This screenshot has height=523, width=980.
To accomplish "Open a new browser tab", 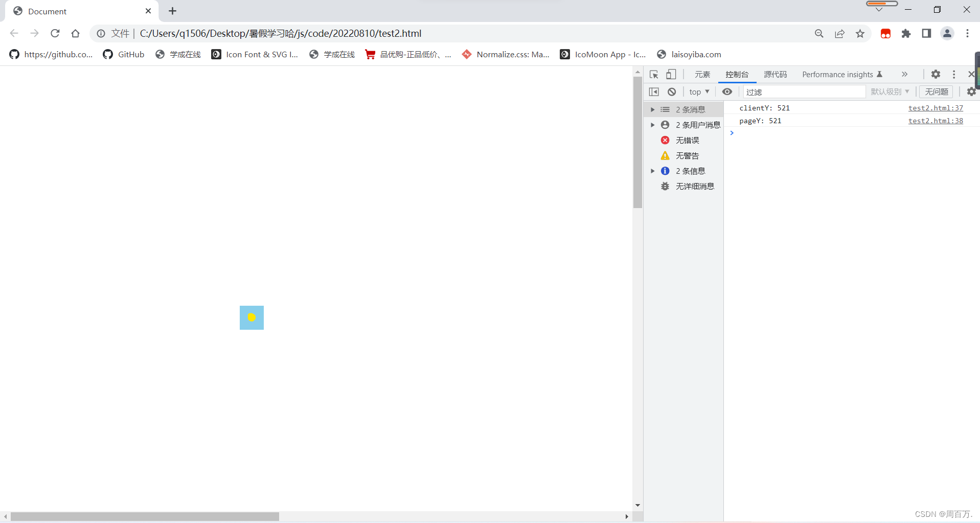I will [x=172, y=11].
